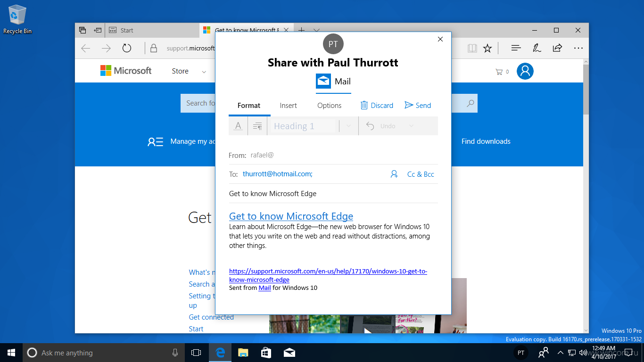
Task: Open the Edge tab preview chevron
Action: point(317,30)
